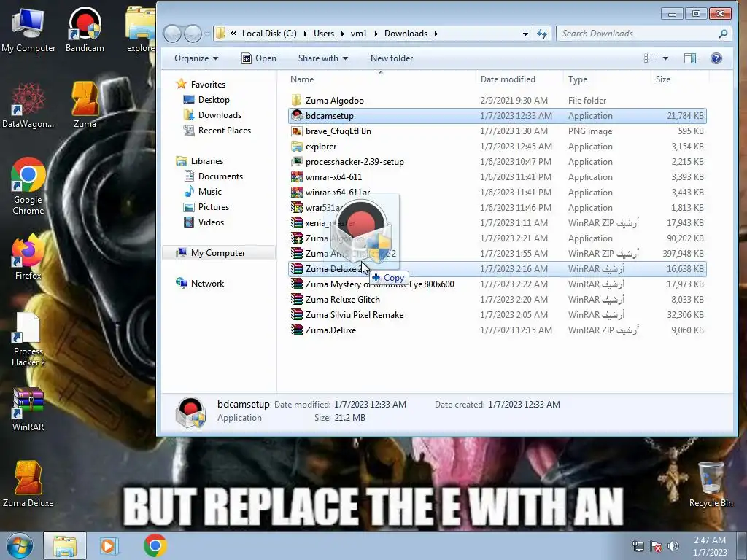Image resolution: width=747 pixels, height=560 pixels.
Task: Select Pictures library
Action: (206, 206)
